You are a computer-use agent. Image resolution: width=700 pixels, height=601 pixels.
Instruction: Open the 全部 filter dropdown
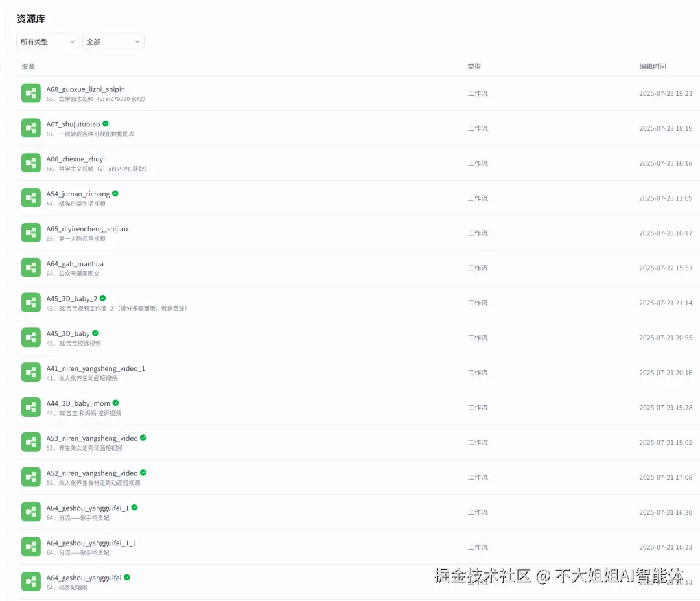click(x=113, y=41)
